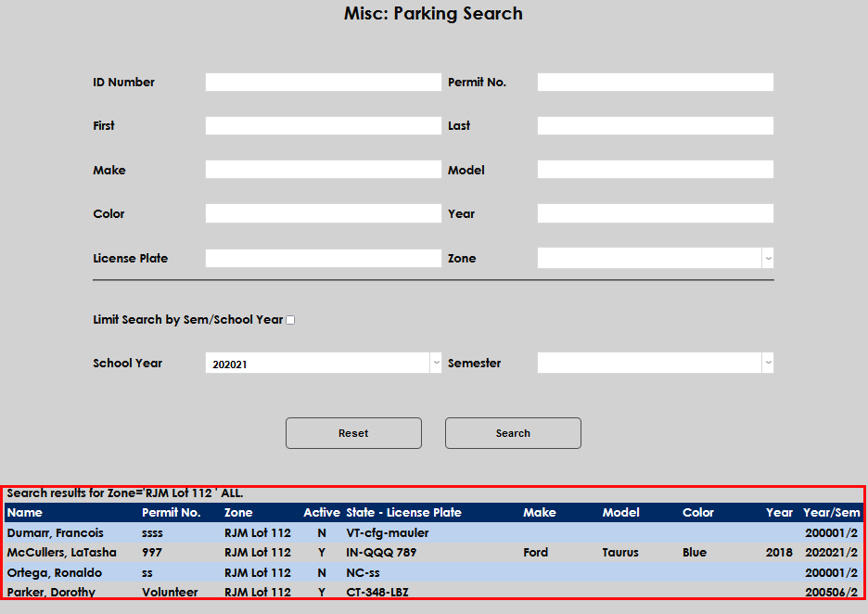
Task: Select the Model input box
Action: click(x=655, y=169)
